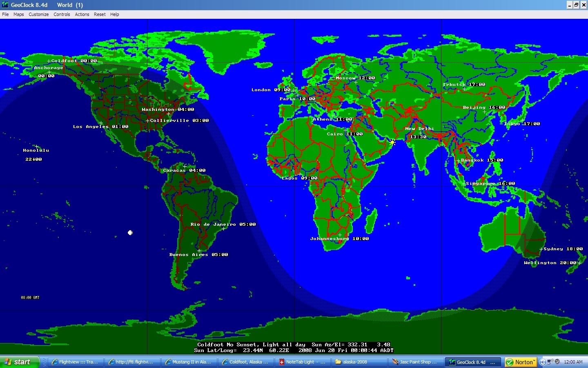
Task: Click the New Delhi city label
Action: pyautogui.click(x=419, y=129)
